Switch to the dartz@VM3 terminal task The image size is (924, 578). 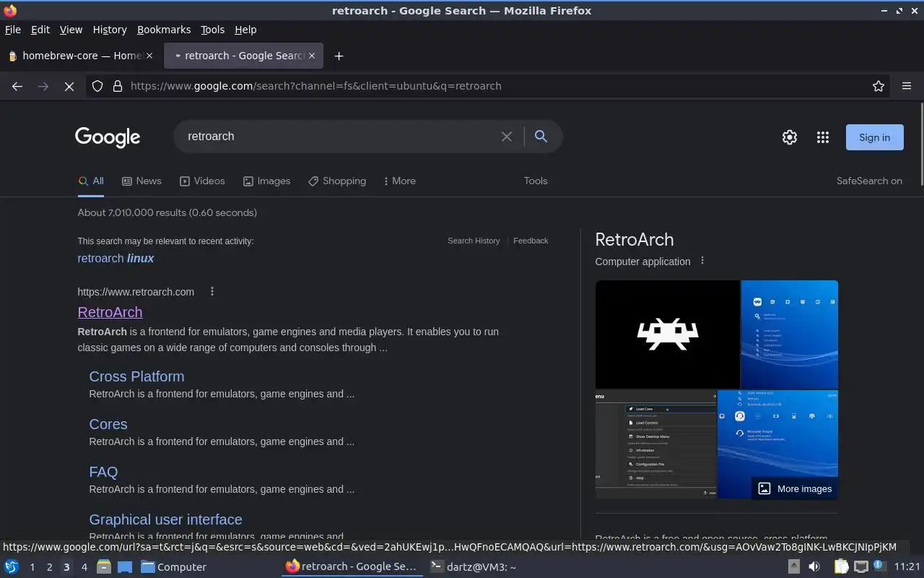pyautogui.click(x=474, y=567)
